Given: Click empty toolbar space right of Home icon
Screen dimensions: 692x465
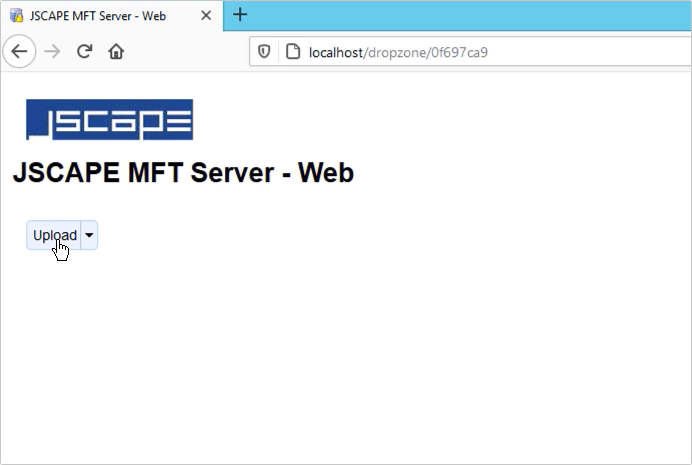Looking at the screenshot, I should 190,51.
